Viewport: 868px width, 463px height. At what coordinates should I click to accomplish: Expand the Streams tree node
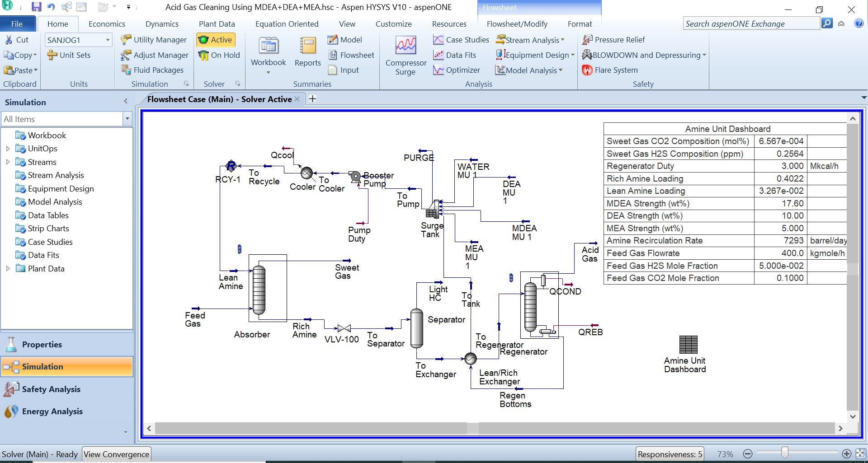8,162
